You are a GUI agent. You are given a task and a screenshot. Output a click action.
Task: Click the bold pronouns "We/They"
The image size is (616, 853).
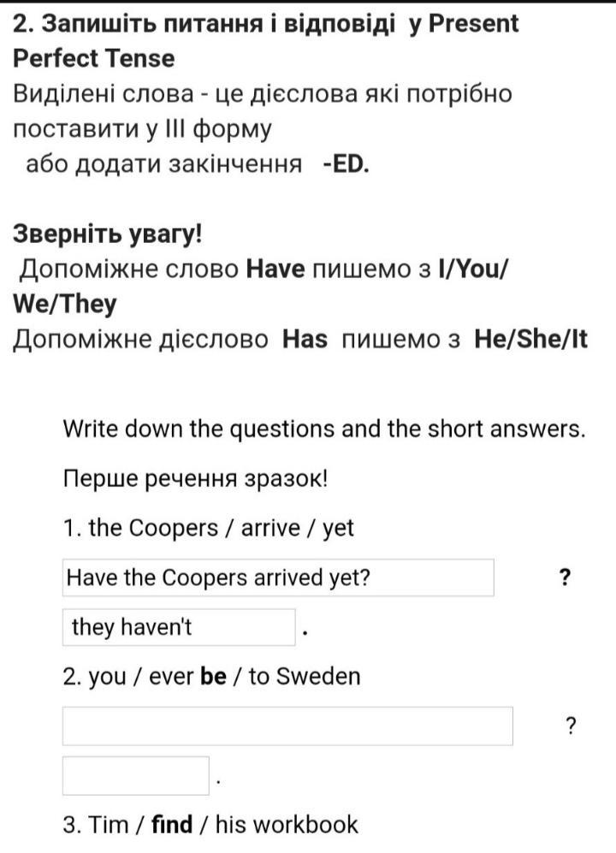(65, 304)
